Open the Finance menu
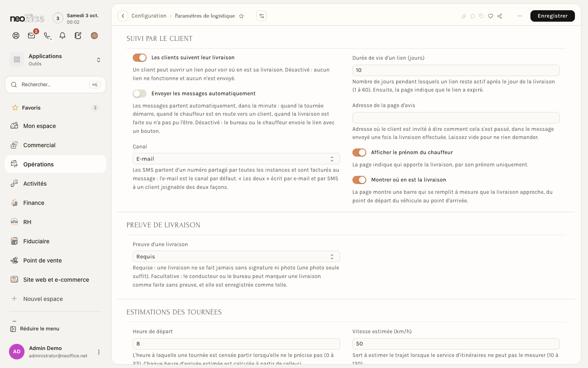 (56, 203)
